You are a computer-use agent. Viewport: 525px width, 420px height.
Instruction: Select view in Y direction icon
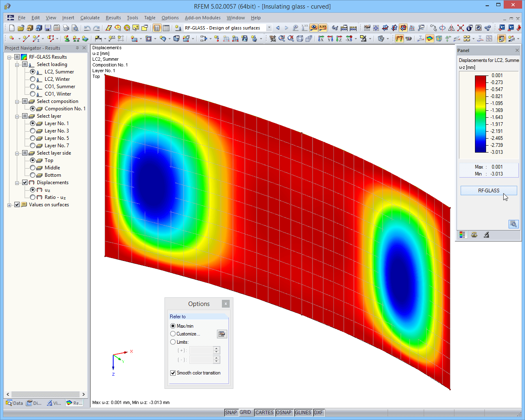(x=330, y=39)
